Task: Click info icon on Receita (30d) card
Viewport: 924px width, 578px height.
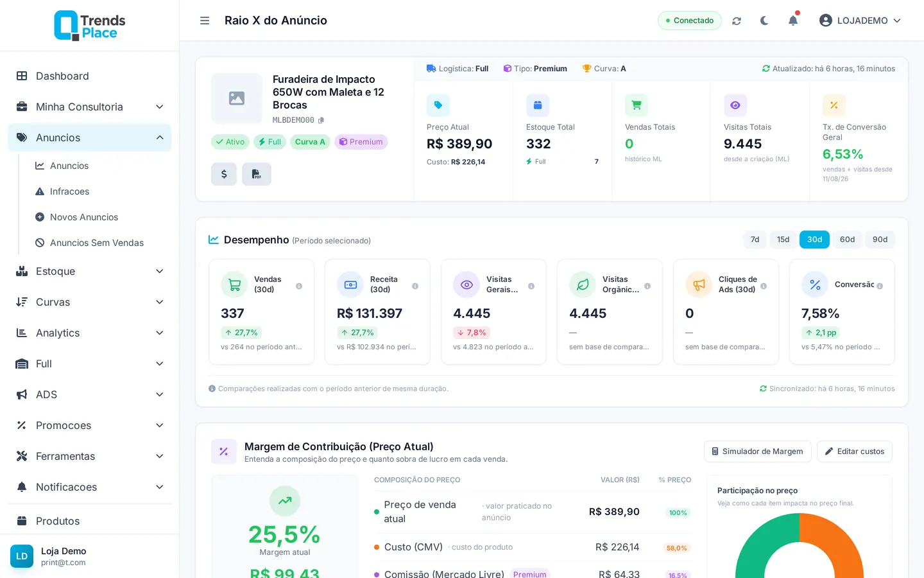Action: click(x=415, y=286)
